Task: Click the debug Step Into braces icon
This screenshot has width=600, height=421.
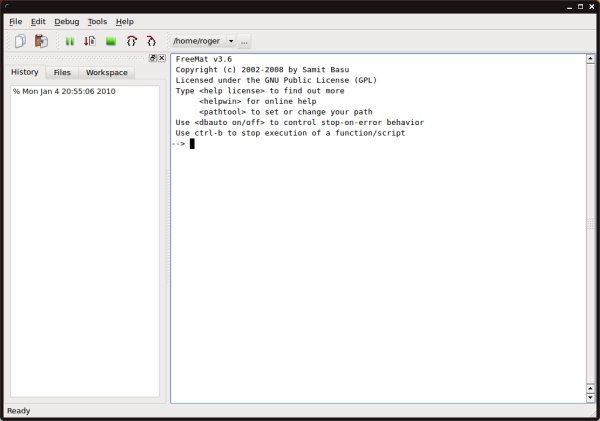Action: pyautogui.click(x=151, y=41)
